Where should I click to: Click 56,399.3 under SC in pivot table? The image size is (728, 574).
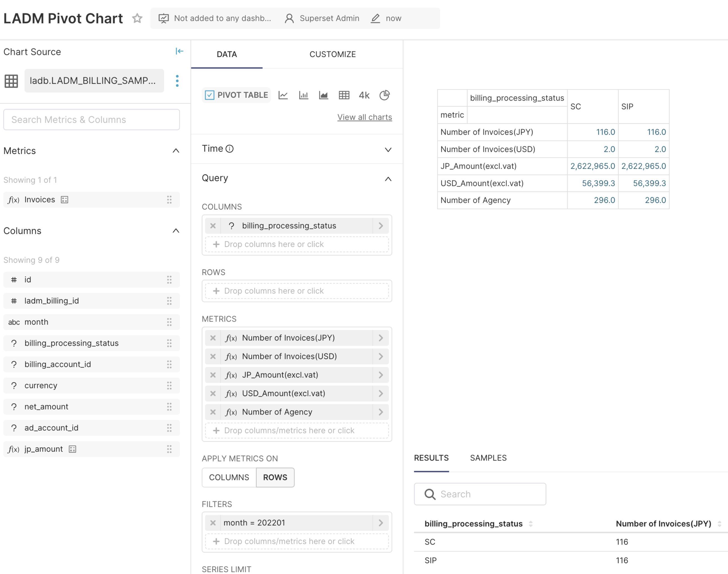(598, 183)
